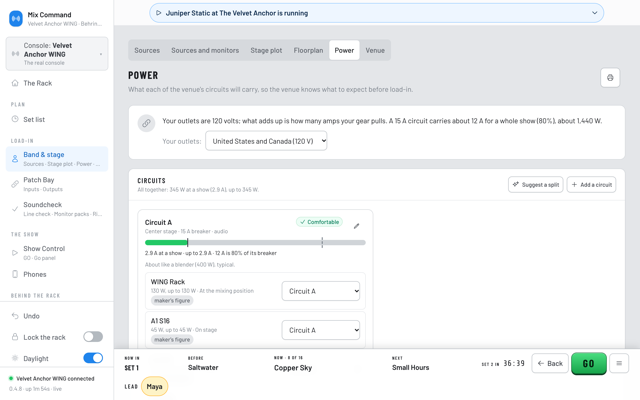Expand the Juniper Static running banner chevron
640x400 pixels.
(x=595, y=13)
